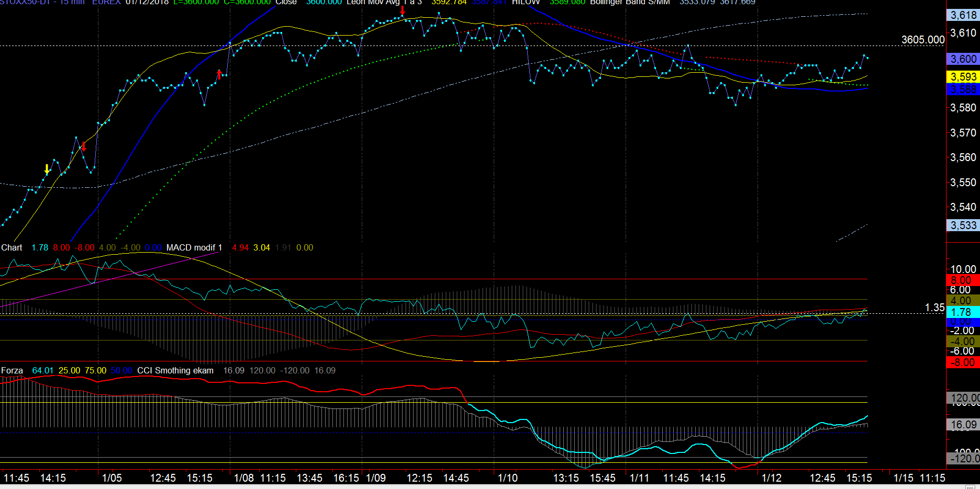980x489 pixels.
Task: Click the cyan 1.78 value in MACD legend
Action: coord(40,247)
